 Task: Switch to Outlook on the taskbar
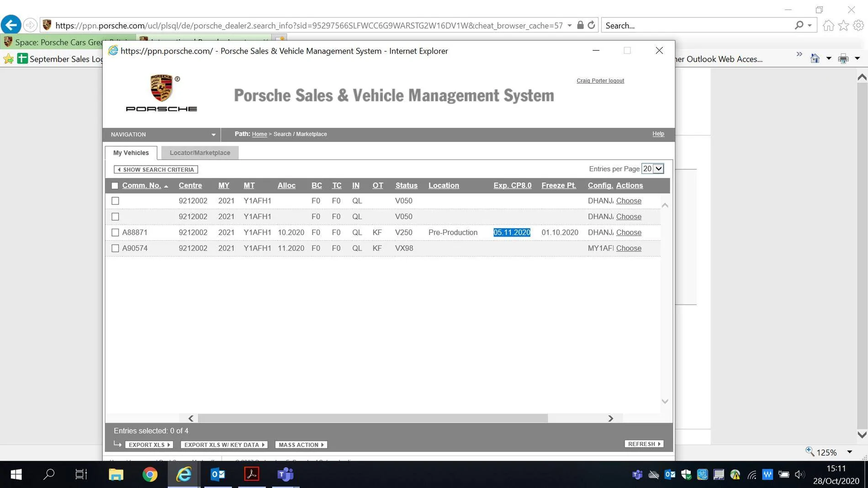(x=218, y=475)
